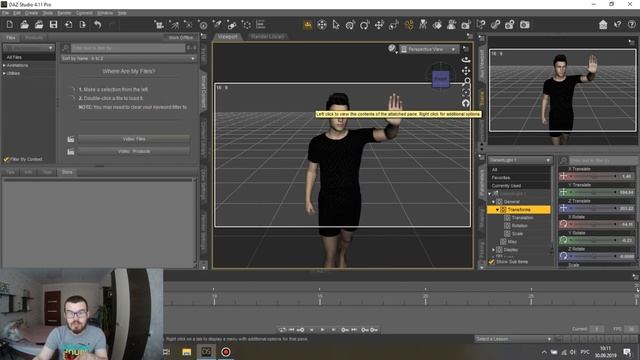This screenshot has width=640, height=360.
Task: Toggle the Show Sub Items checkbox
Action: pos(492,262)
